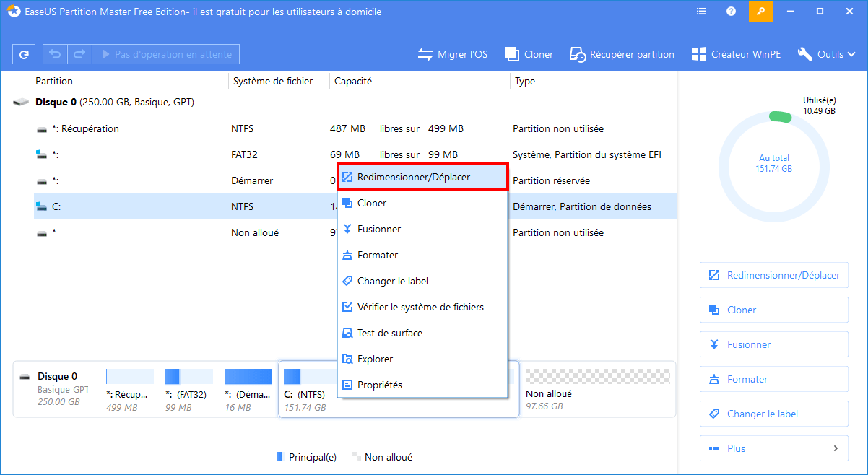Image resolution: width=868 pixels, height=475 pixels.
Task: Sort by the Partition column header
Action: click(x=54, y=82)
